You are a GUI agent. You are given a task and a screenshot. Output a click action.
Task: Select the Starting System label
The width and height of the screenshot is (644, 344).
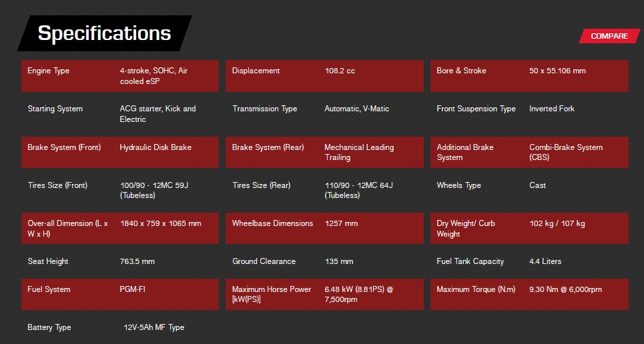tap(55, 109)
